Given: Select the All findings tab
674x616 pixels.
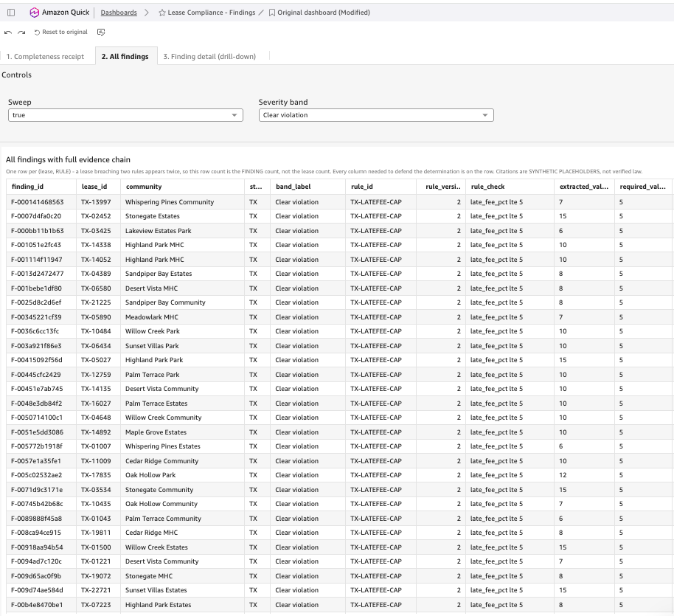Looking at the screenshot, I should (x=125, y=56).
